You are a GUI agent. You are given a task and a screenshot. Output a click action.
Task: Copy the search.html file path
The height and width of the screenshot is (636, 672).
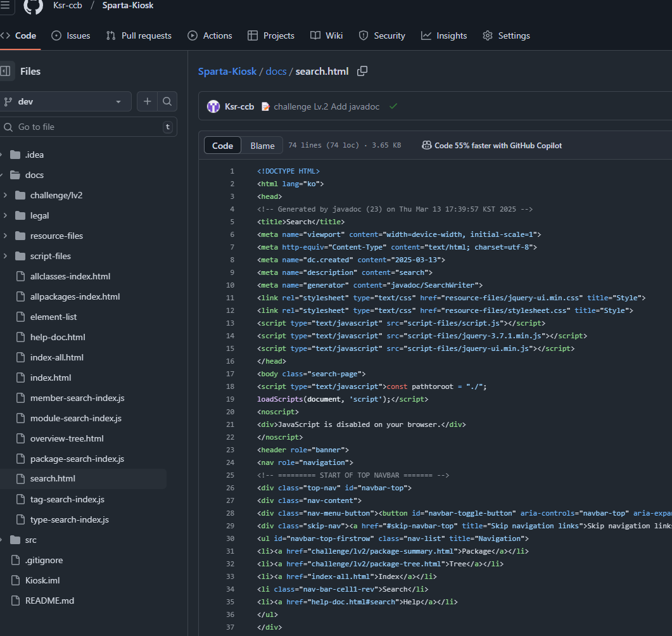click(362, 71)
